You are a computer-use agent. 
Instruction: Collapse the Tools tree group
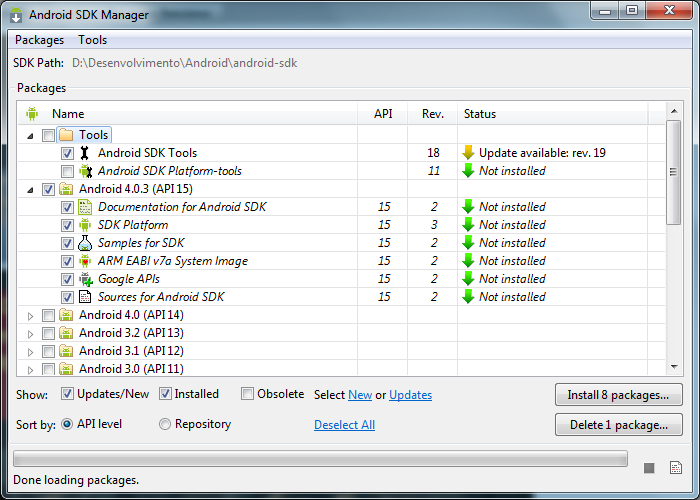pos(30,136)
